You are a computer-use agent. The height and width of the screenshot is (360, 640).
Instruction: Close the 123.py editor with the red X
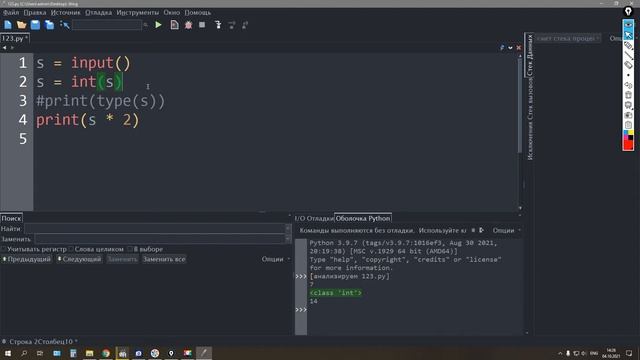point(519,48)
